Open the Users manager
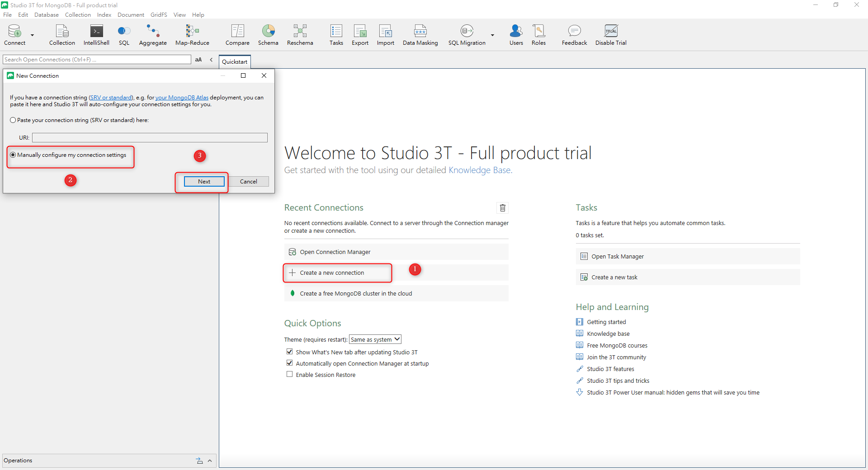Viewport: 868px width, 470px height. 516,35
